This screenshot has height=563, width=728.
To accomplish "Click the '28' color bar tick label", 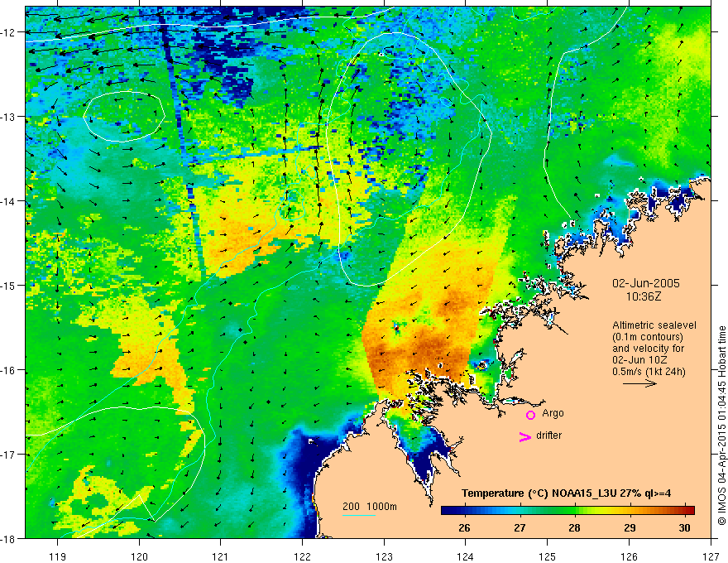I will click(x=574, y=528).
